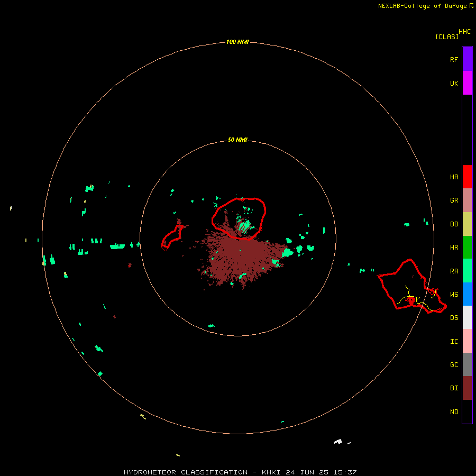Click the WS blue legend swatch
The image size is (476, 476).
[467, 294]
